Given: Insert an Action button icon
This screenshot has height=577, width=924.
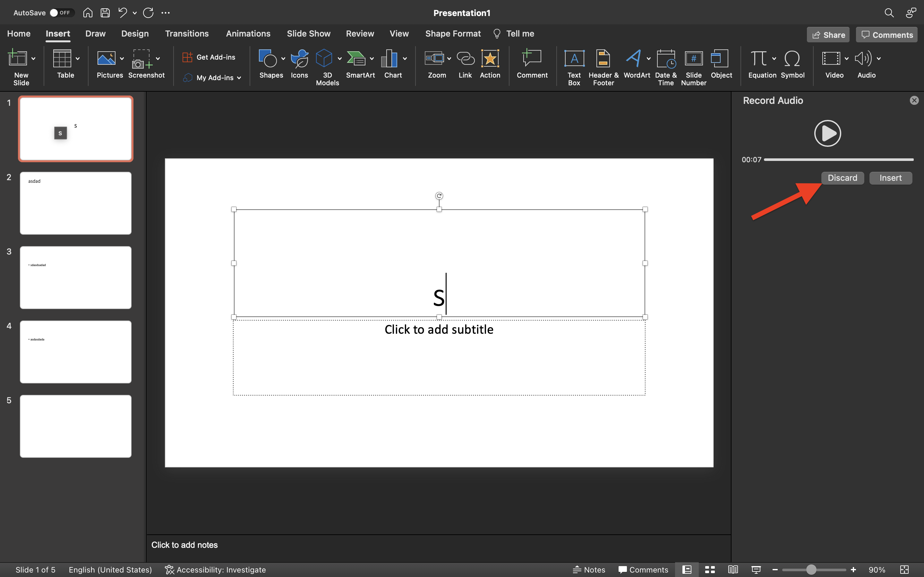Looking at the screenshot, I should pos(490,59).
